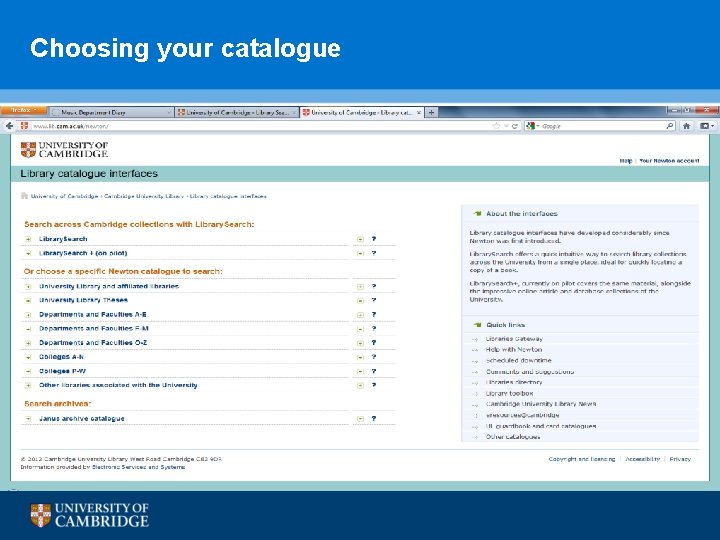Open Departments and Faculties A-E catalogue
The width and height of the screenshot is (720, 540).
tap(93, 315)
